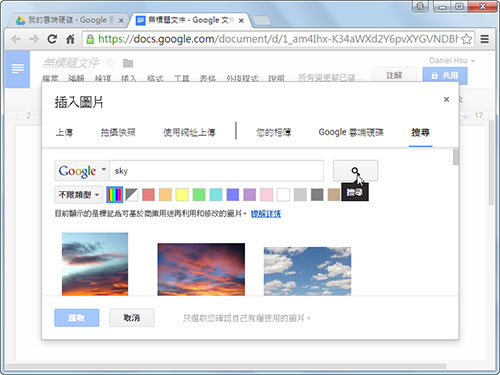Select the black and white filter

coord(132,195)
